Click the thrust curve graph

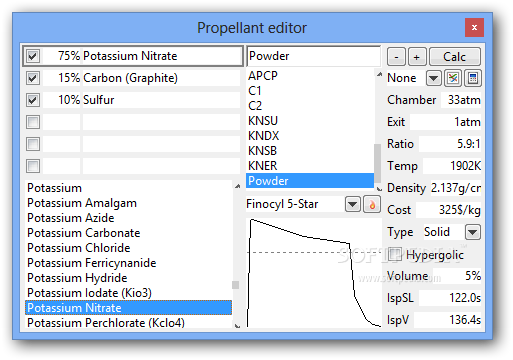pyautogui.click(x=314, y=273)
